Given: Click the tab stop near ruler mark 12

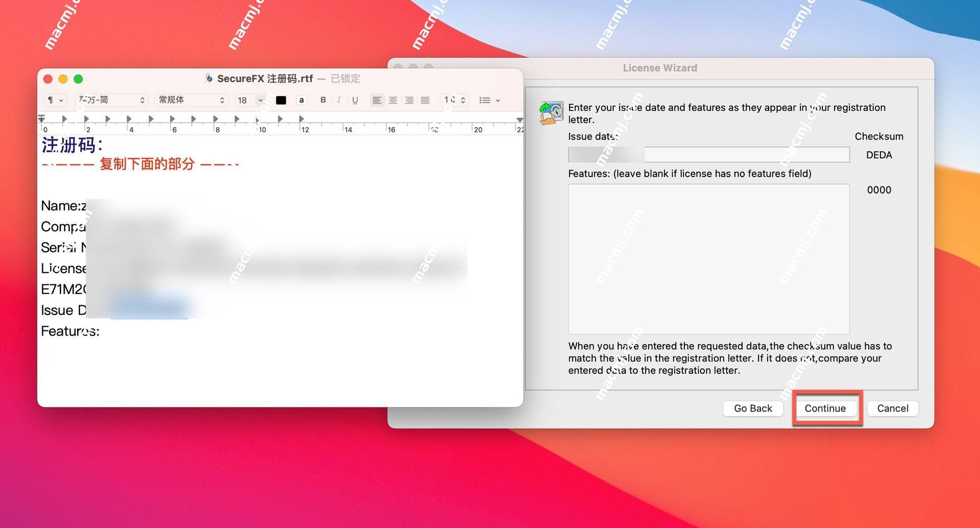Looking at the screenshot, I should coord(301,119).
